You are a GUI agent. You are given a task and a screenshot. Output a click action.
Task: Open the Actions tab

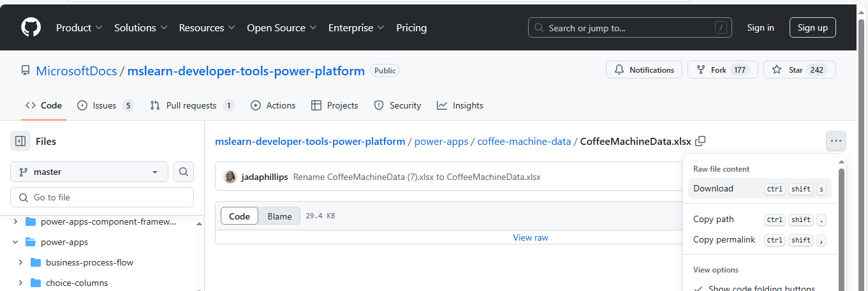273,105
